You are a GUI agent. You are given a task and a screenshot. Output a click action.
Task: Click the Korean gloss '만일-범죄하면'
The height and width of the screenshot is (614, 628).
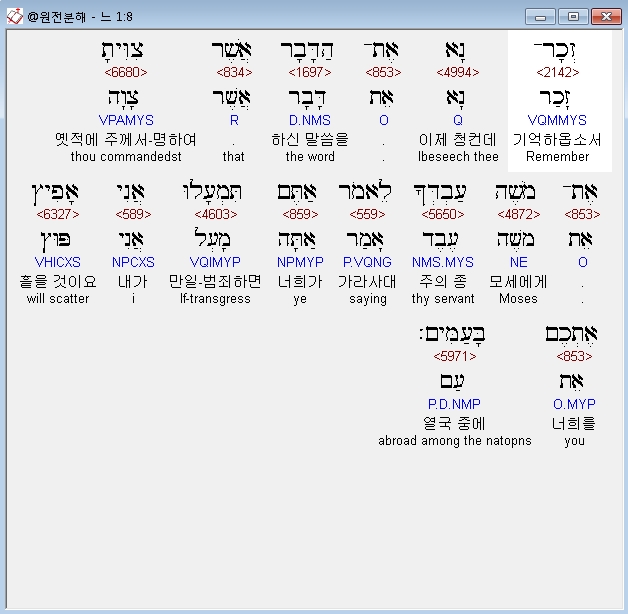click(215, 282)
